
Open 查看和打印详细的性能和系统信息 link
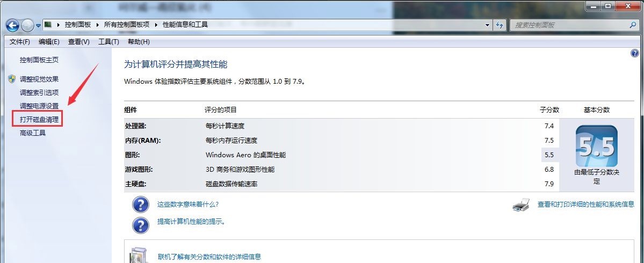click(x=585, y=204)
